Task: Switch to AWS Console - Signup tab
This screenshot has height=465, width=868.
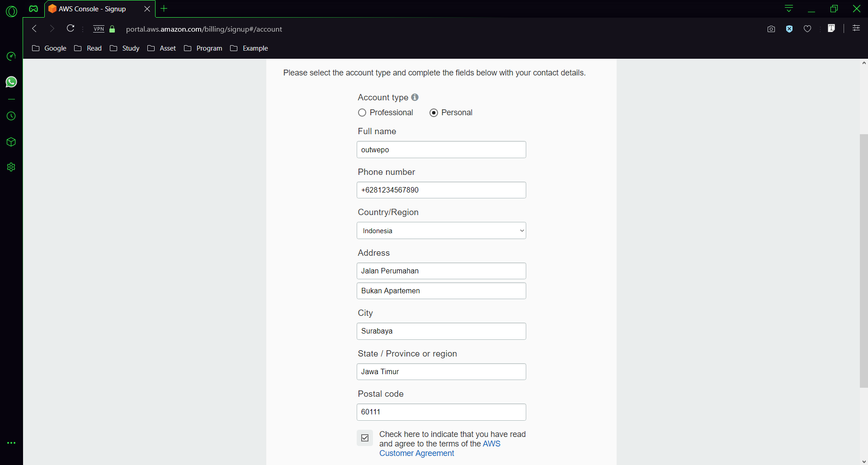Action: tap(93, 9)
